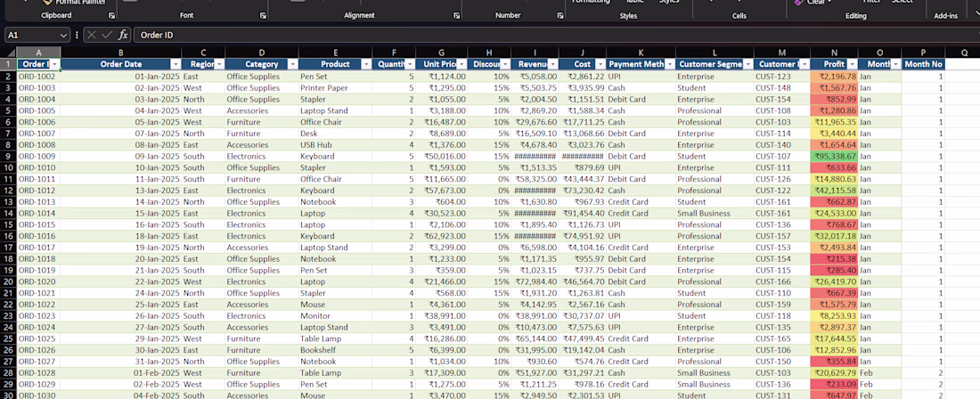
Task: Open the Font settings dialog launcher
Action: click(263, 15)
